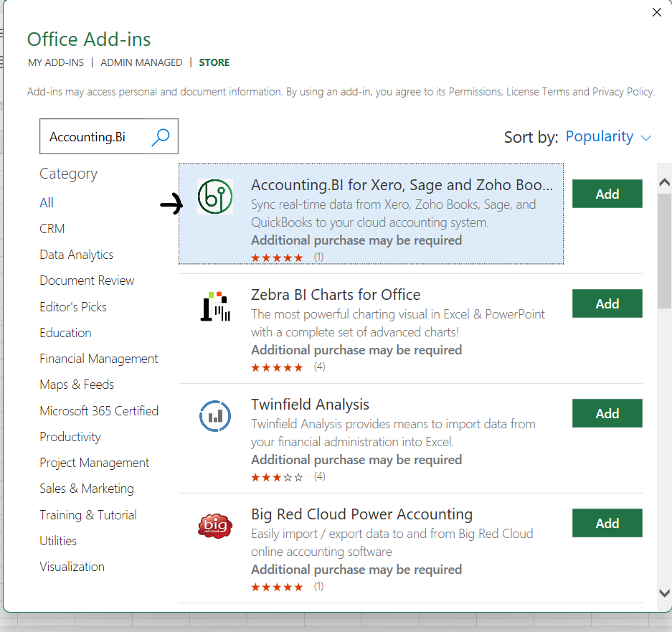The height and width of the screenshot is (632, 672).
Task: Click the Twinfield Analysis logo
Action: [x=215, y=416]
